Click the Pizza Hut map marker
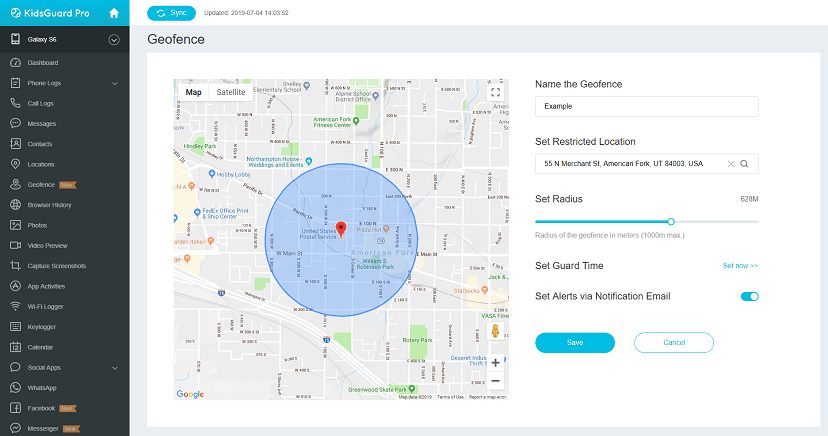 (x=386, y=229)
